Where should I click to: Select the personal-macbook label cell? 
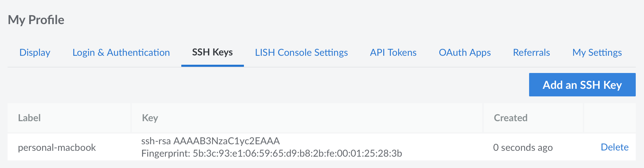(x=57, y=148)
